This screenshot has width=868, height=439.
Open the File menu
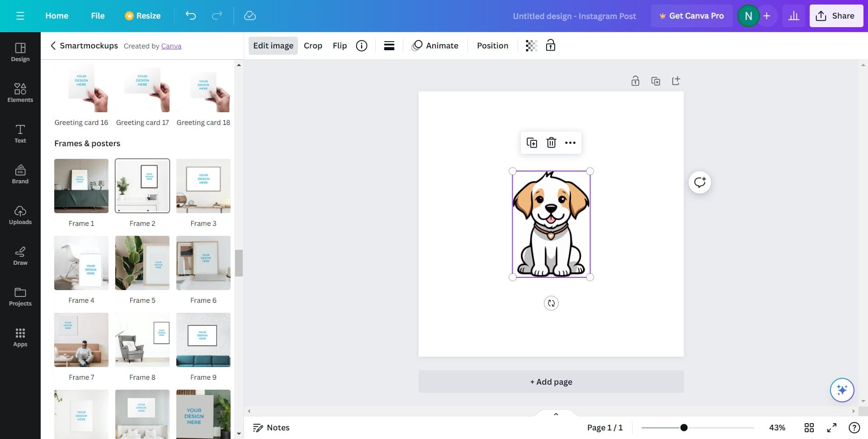click(x=98, y=16)
